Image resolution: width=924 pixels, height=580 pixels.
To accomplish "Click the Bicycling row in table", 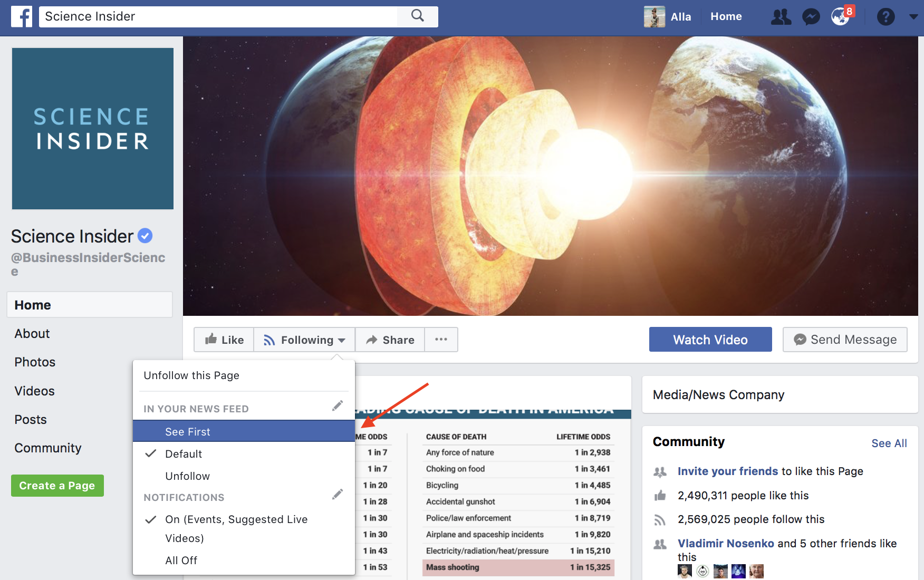I will (x=518, y=485).
